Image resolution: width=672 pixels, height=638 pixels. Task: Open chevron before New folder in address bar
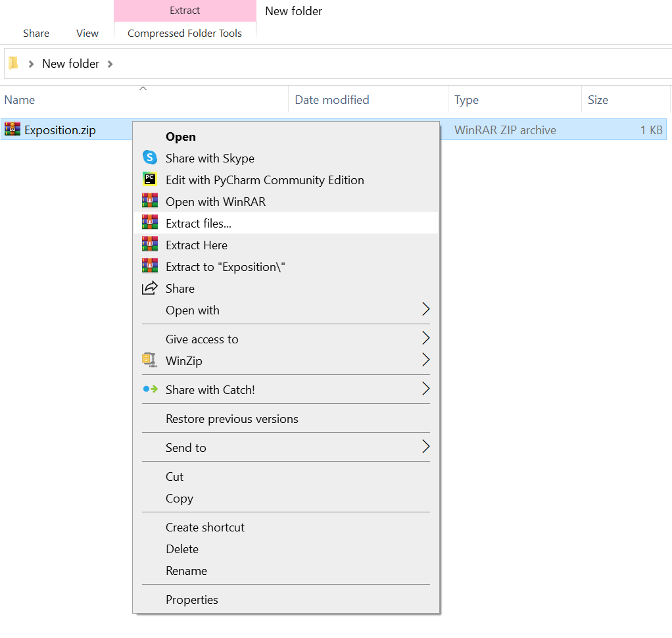click(x=31, y=64)
